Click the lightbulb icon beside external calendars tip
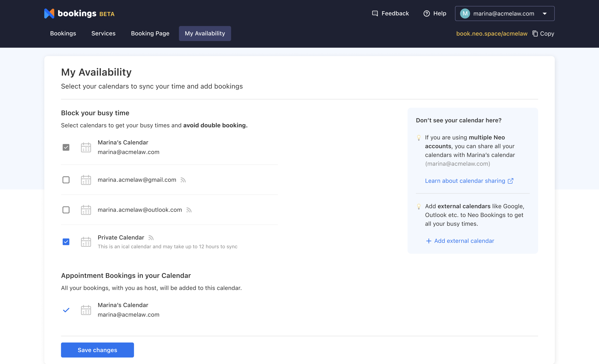The width and height of the screenshot is (599, 364). (419, 206)
